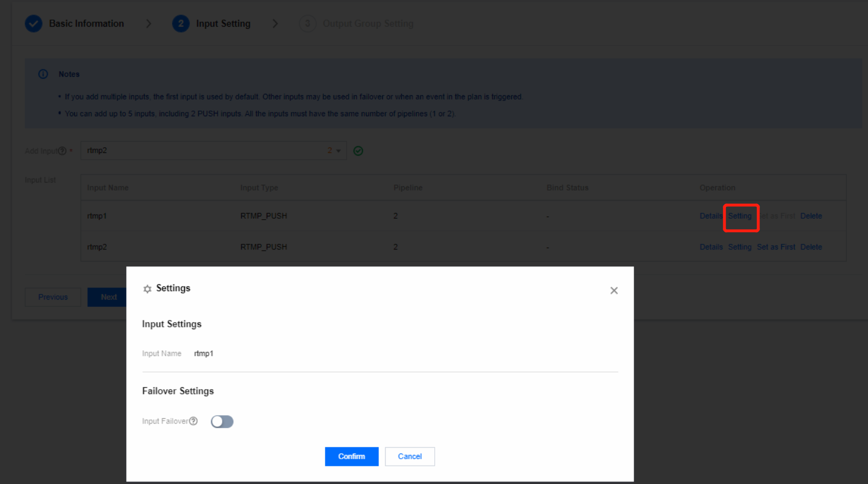Screen dimensions: 868x484
Task: Go to Output Group Setting step
Action: [x=368, y=24]
